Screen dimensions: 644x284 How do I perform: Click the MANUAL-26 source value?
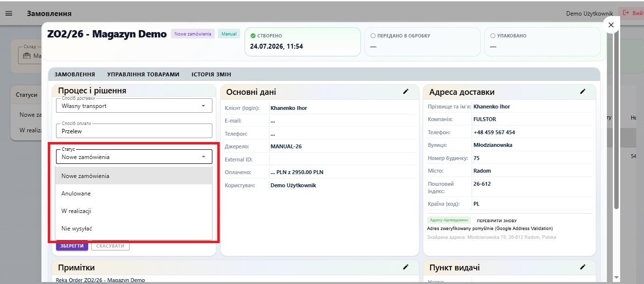tap(286, 146)
